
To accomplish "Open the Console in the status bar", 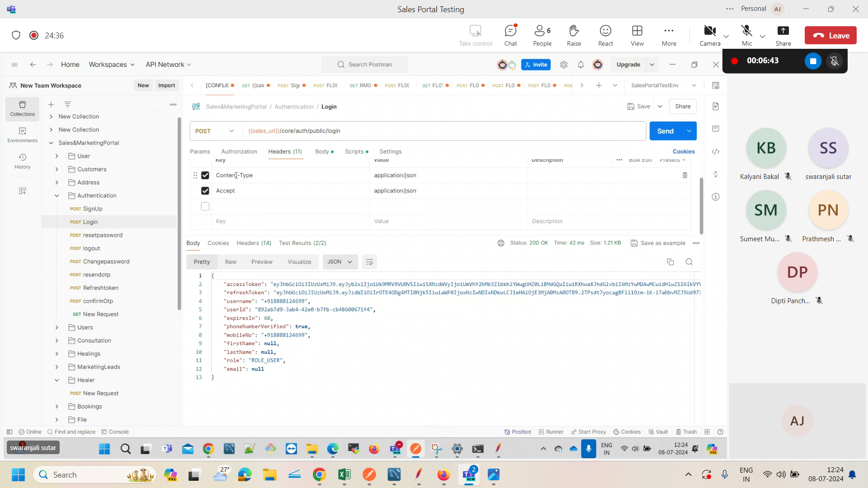I will [115, 432].
